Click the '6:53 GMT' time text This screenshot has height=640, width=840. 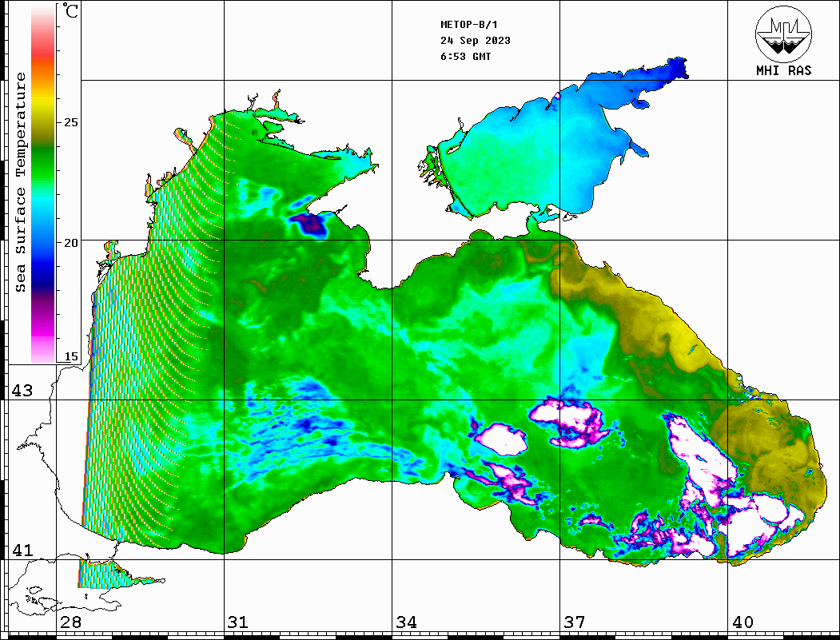coord(465,56)
